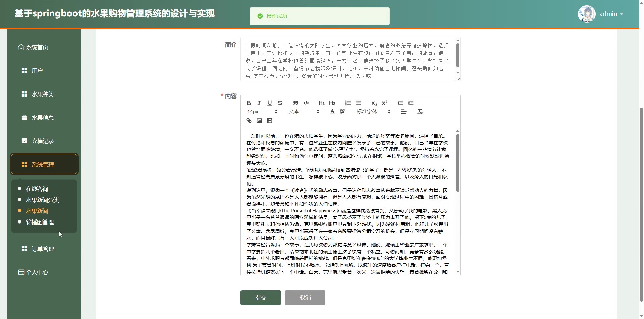Select 轮播图管理 submenu item
644x319 pixels.
click(x=40, y=222)
